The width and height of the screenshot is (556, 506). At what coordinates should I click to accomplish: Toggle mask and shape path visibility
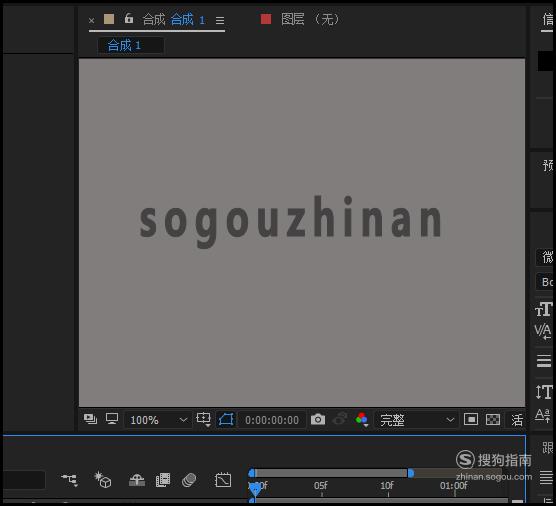226,419
